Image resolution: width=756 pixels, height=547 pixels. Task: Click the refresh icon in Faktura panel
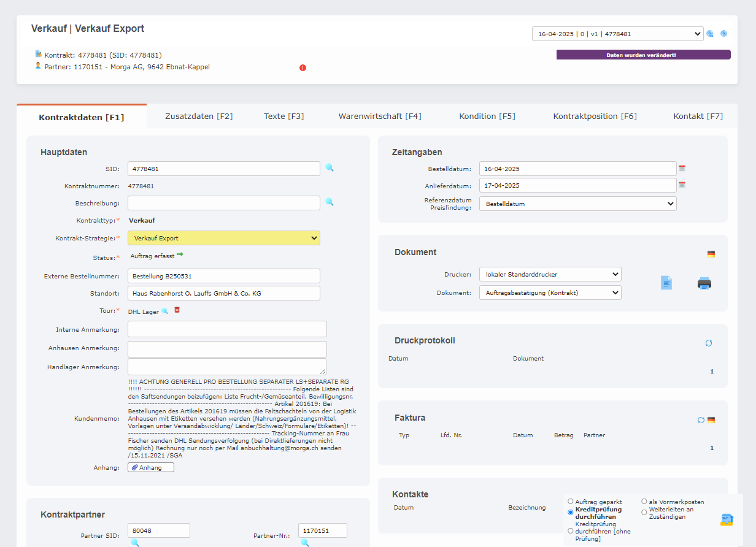coord(701,420)
